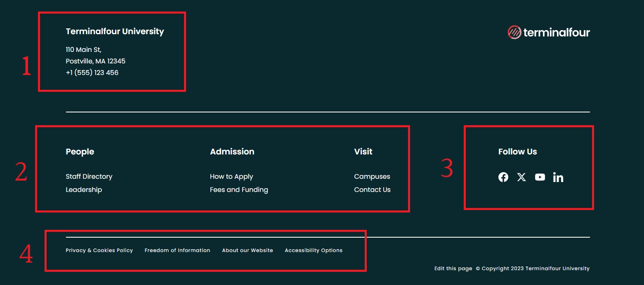
Task: Click the Visit section heading
Action: [x=363, y=152]
